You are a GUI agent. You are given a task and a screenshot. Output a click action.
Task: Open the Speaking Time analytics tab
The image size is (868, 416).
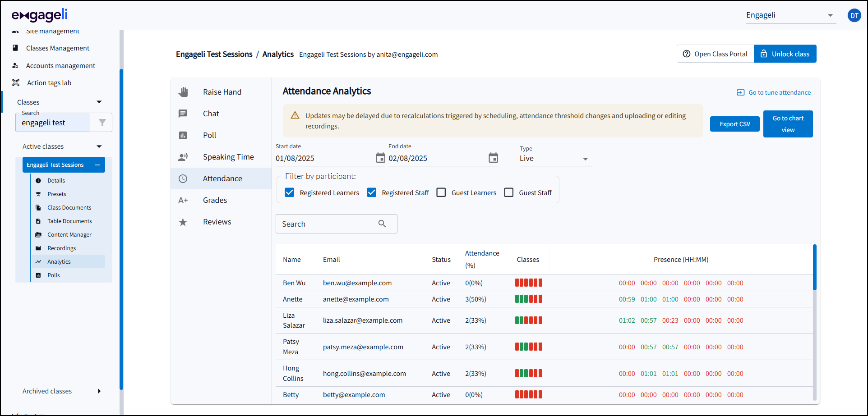pyautogui.click(x=221, y=157)
